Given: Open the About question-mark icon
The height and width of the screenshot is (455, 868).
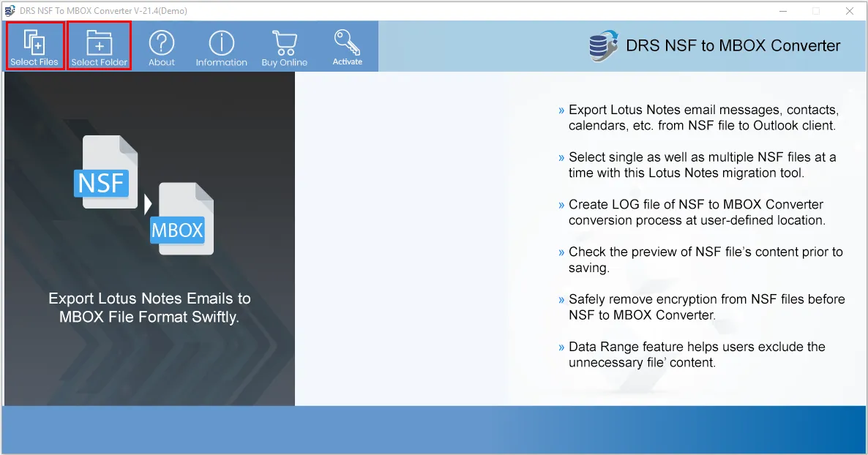Looking at the screenshot, I should 162,48.
